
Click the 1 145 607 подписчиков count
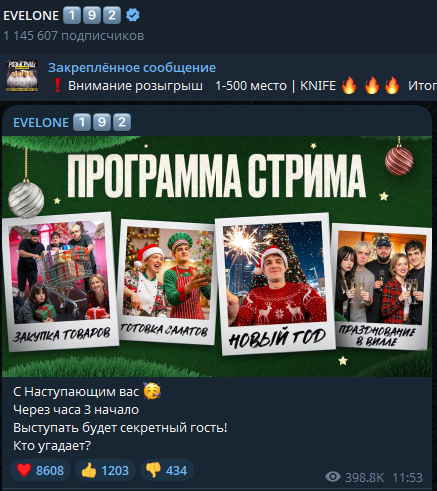tap(74, 36)
